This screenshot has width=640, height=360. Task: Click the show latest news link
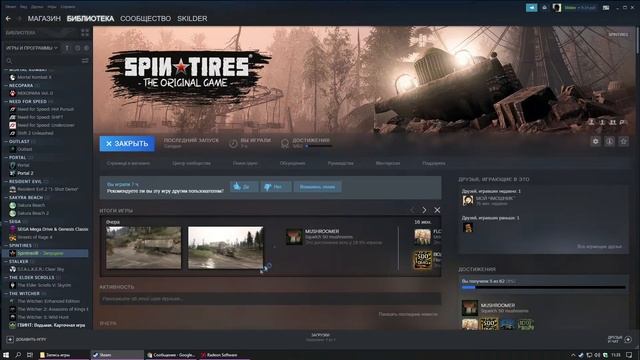(408, 314)
